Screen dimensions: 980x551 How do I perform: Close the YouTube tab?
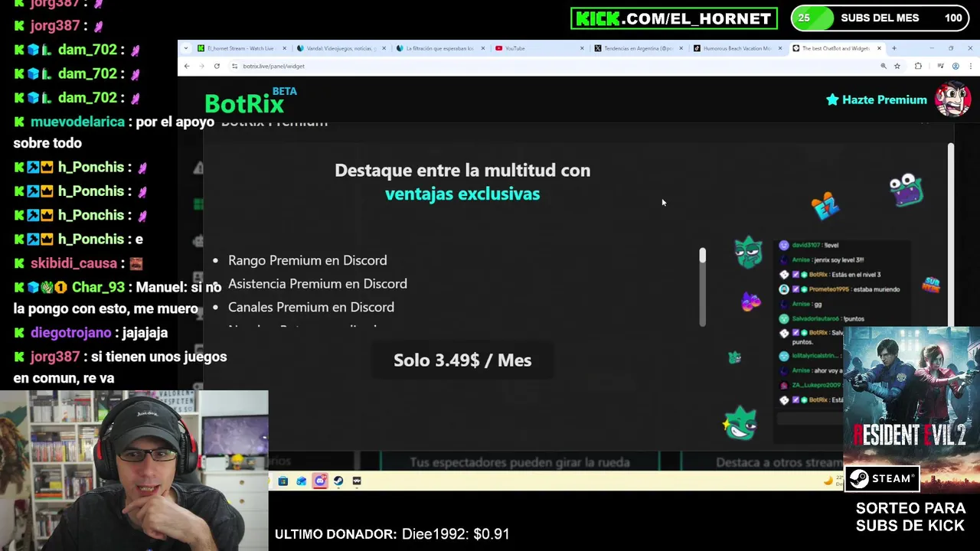click(582, 48)
